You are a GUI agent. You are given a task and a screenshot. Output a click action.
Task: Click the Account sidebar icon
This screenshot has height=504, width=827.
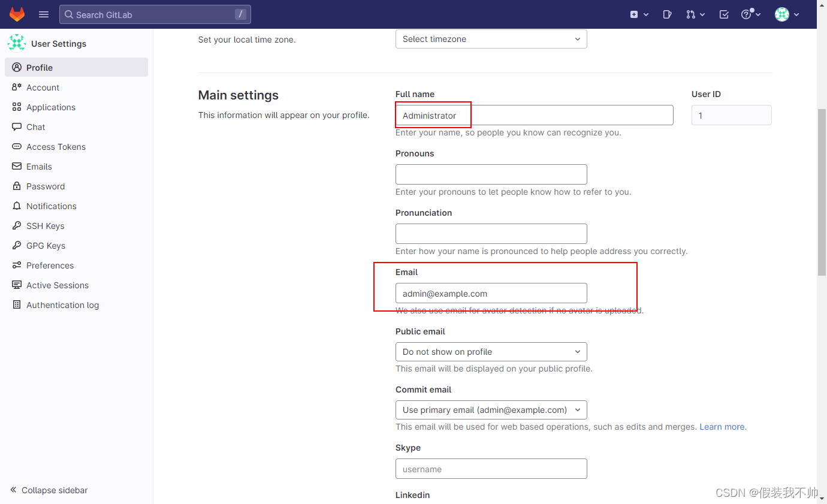(17, 87)
